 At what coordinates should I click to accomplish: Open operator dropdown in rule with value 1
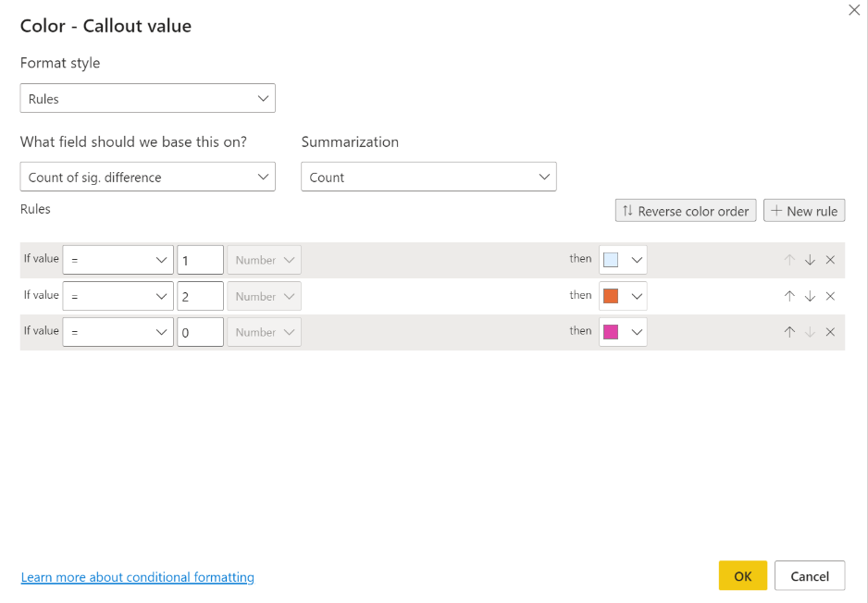(118, 260)
